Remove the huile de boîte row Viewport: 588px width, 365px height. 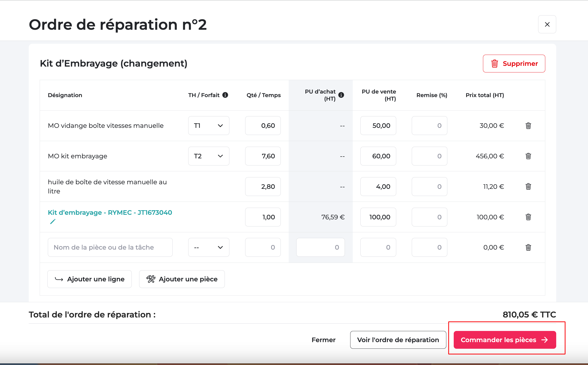(528, 187)
